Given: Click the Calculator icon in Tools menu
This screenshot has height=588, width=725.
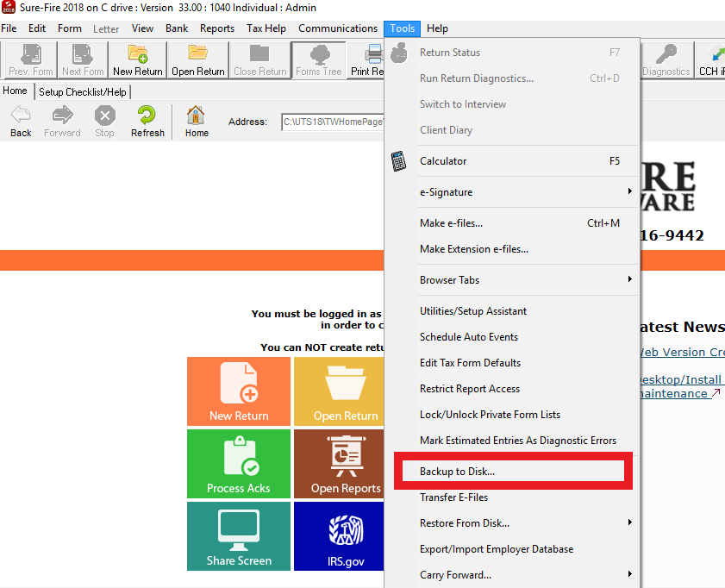Looking at the screenshot, I should coord(398,161).
